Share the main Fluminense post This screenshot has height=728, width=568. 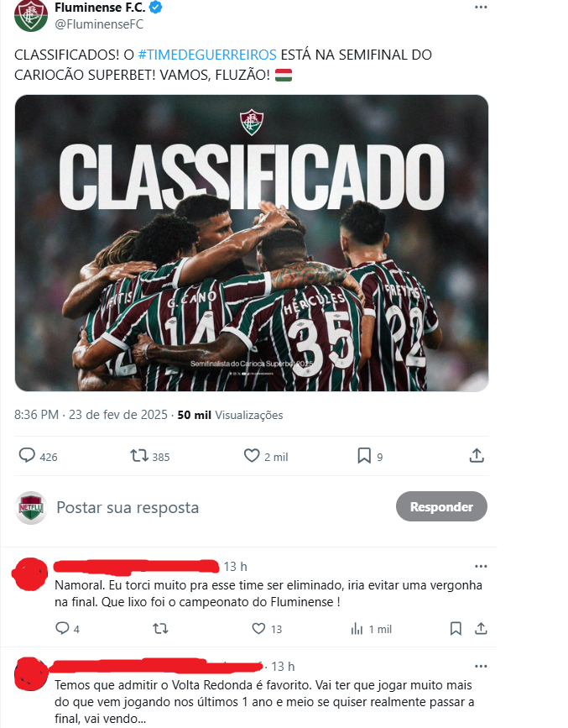(x=477, y=455)
